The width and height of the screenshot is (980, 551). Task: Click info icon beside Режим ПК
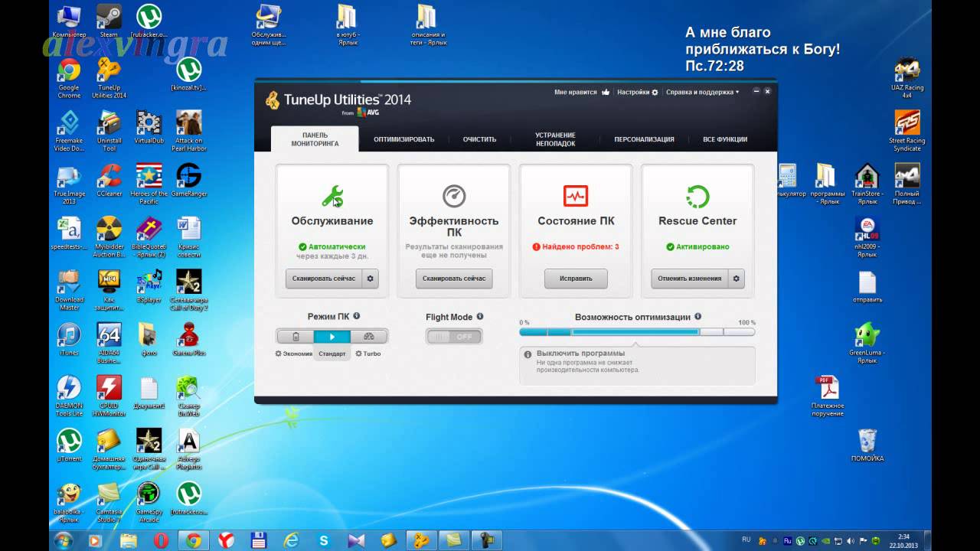[x=357, y=316]
